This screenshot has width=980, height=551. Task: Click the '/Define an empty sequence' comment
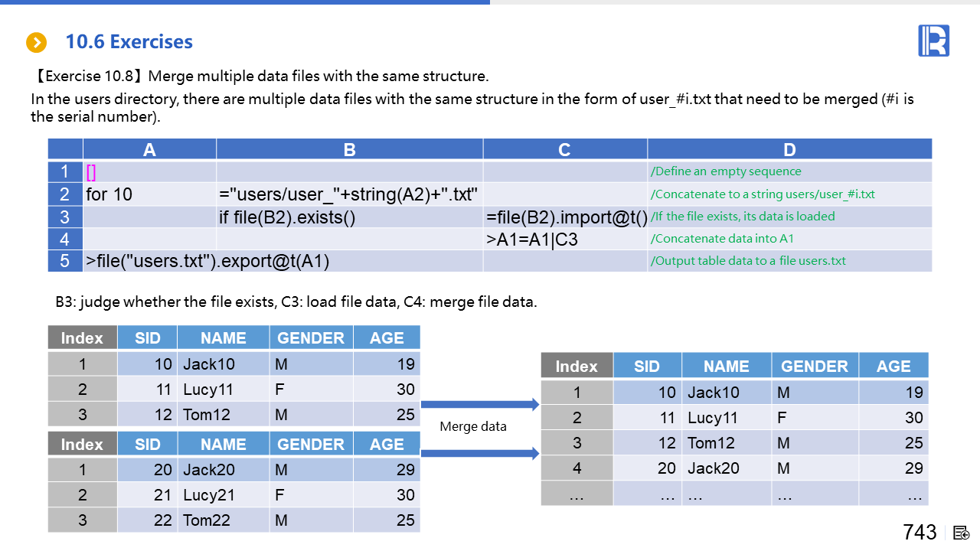pos(726,172)
